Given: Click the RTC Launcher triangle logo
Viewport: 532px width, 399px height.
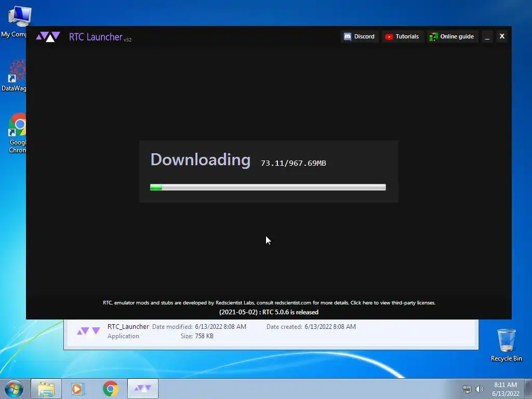Looking at the screenshot, I should tap(48, 37).
